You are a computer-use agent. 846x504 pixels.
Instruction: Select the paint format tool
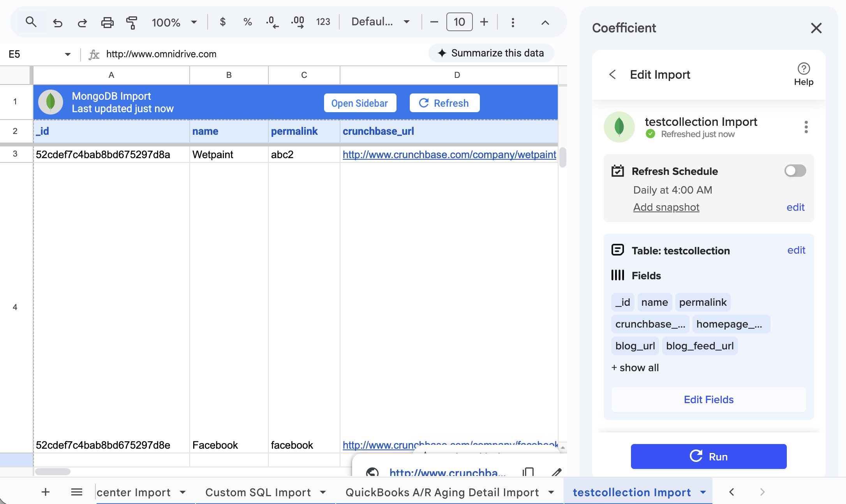tap(132, 22)
